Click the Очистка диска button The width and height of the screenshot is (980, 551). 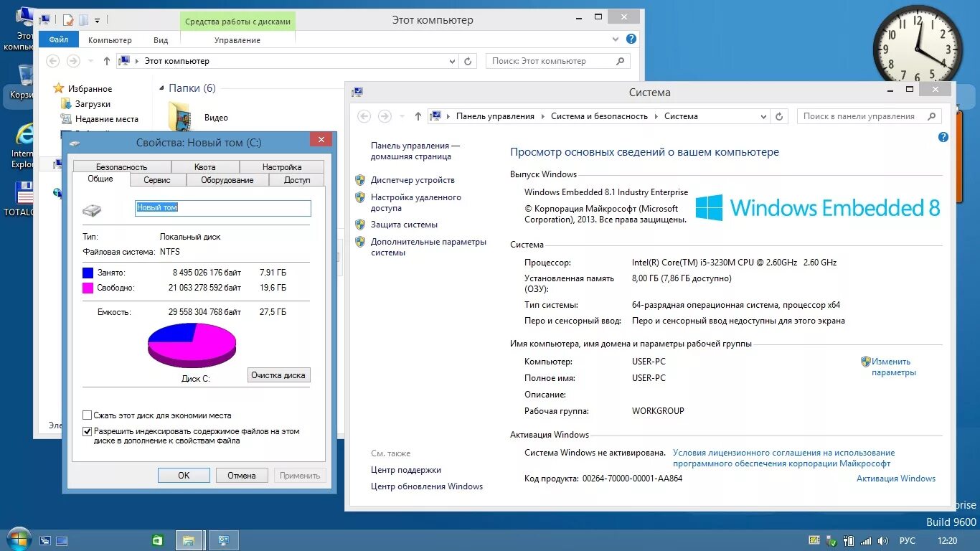tap(278, 375)
